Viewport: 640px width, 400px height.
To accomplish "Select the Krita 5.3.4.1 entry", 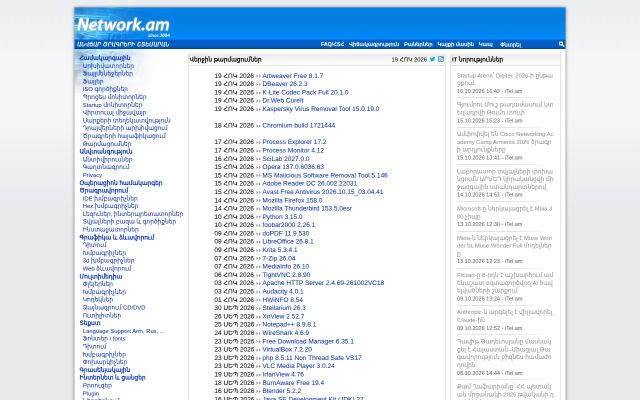I will click(x=280, y=249).
